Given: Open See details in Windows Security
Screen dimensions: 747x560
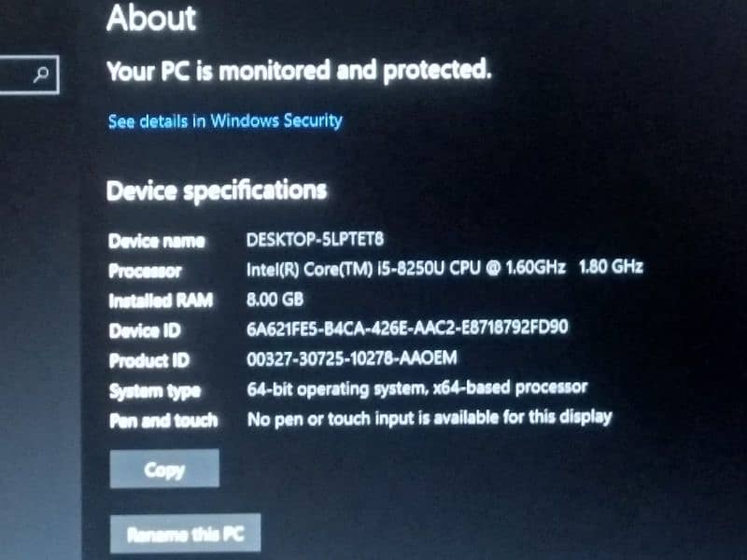Looking at the screenshot, I should point(225,121).
